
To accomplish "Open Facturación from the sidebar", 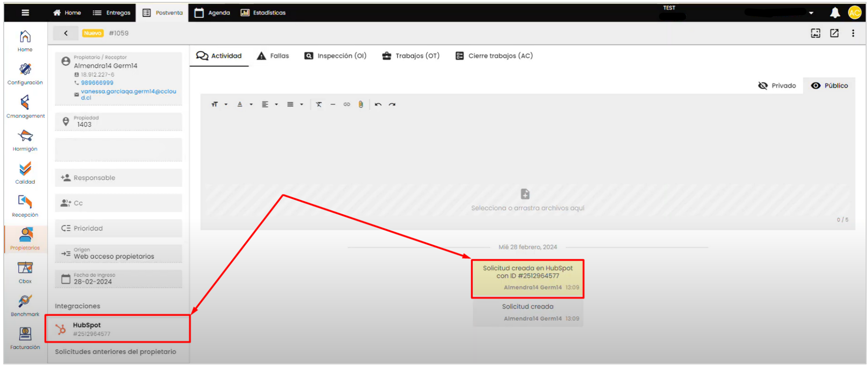I will pos(25,338).
